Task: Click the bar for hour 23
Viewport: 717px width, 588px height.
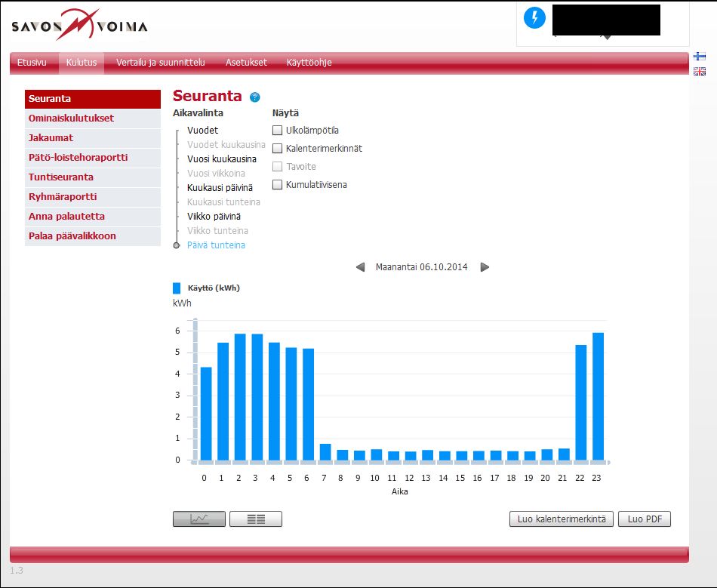Action: click(598, 396)
